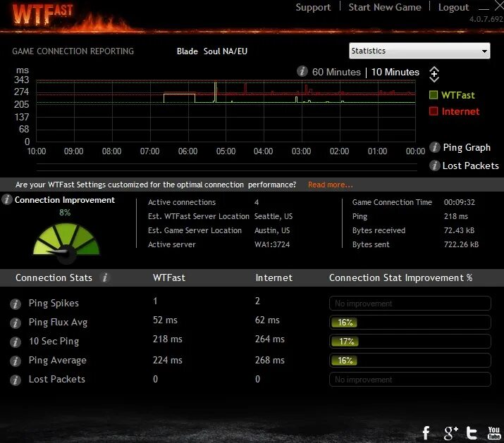Click the Blade Soul NA/EU game title
This screenshot has height=443, width=504.
pos(212,51)
